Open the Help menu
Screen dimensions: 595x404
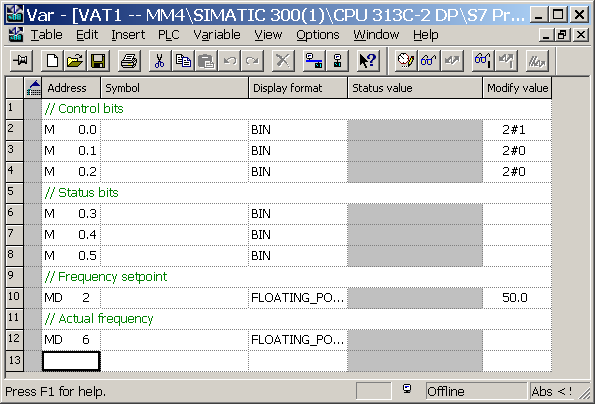[x=425, y=35]
